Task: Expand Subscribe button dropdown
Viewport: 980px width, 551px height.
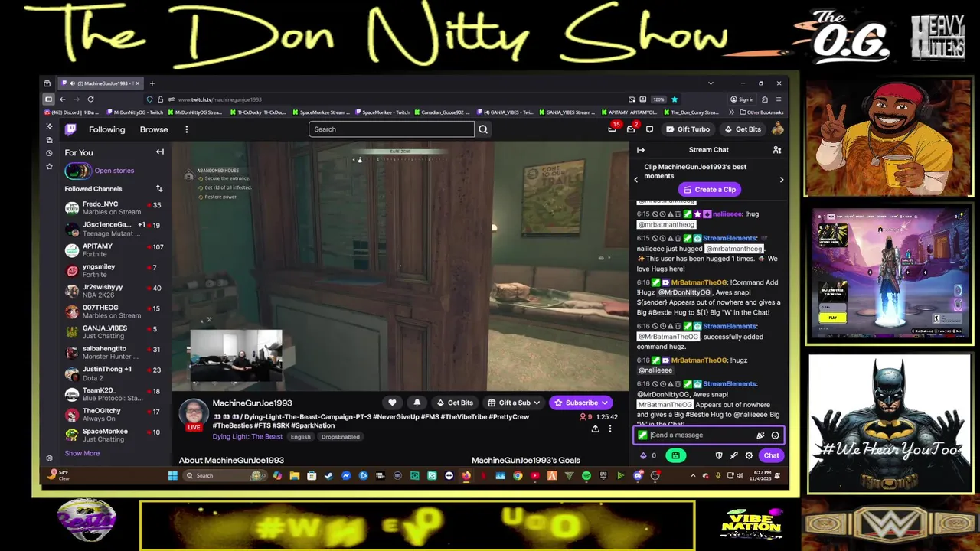Action: tap(604, 403)
